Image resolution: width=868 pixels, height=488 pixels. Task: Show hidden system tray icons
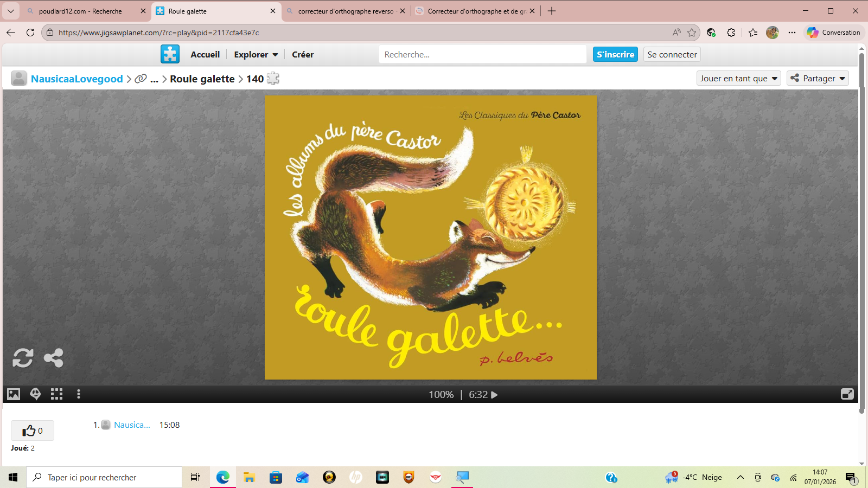(740, 477)
